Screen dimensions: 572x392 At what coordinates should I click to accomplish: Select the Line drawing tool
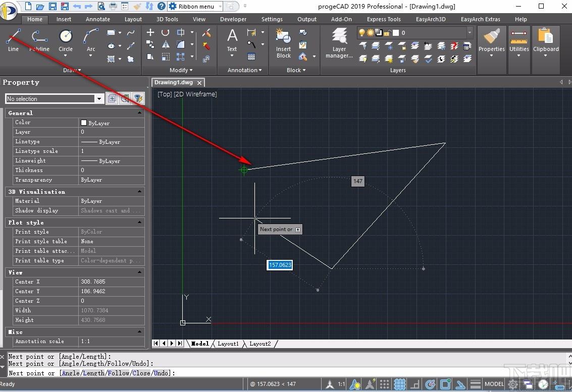(x=14, y=40)
